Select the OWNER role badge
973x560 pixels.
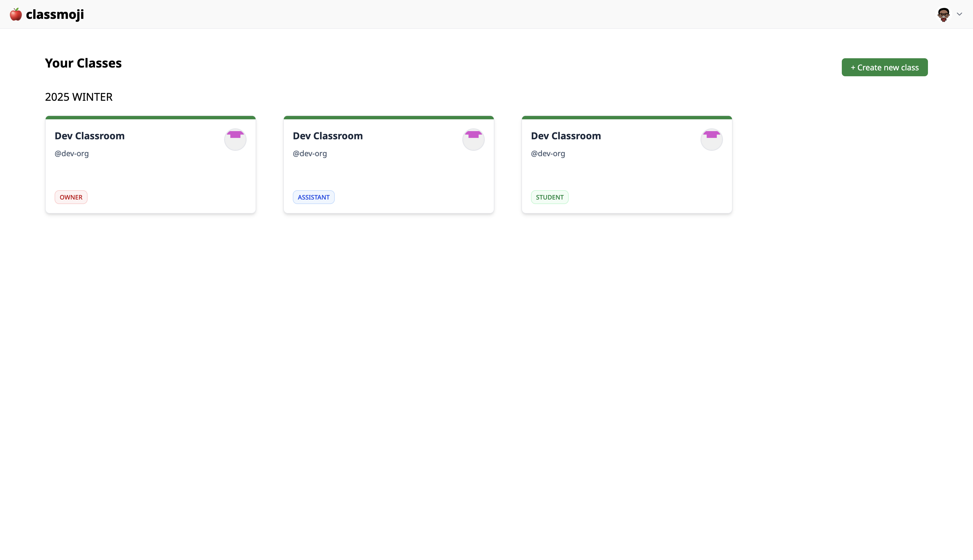71,197
